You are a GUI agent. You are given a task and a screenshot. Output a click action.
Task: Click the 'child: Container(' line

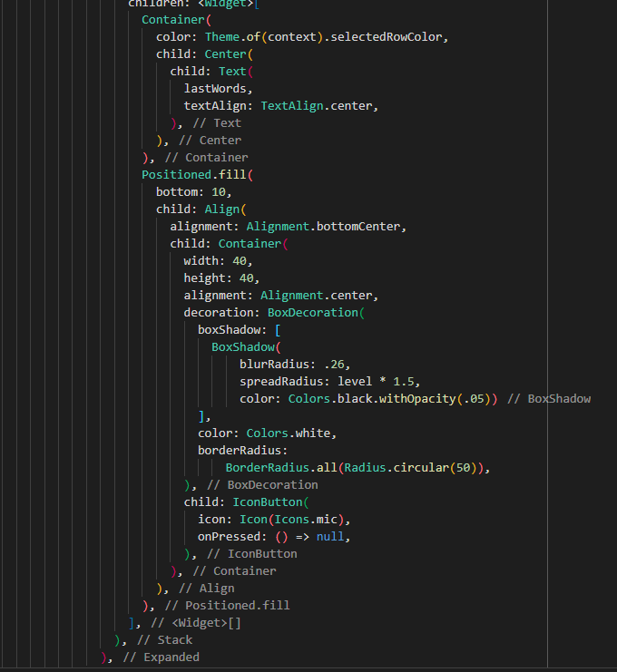(229, 244)
